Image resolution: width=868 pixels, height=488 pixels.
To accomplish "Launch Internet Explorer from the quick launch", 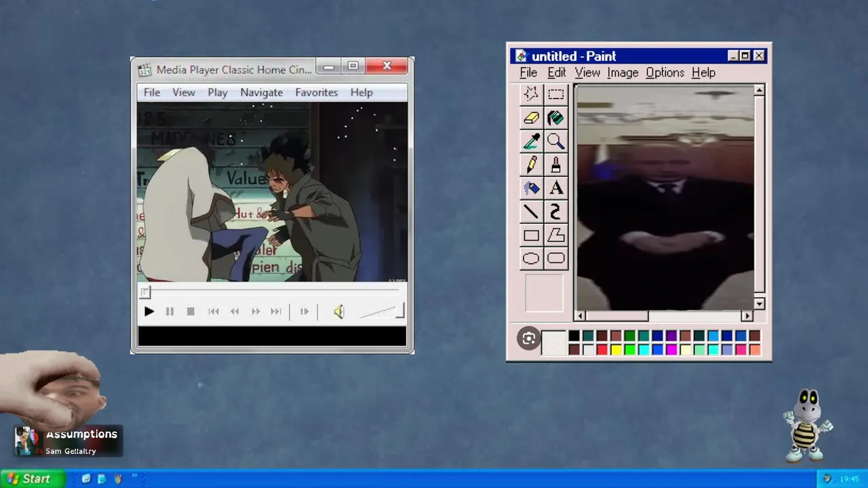I will click(86, 479).
